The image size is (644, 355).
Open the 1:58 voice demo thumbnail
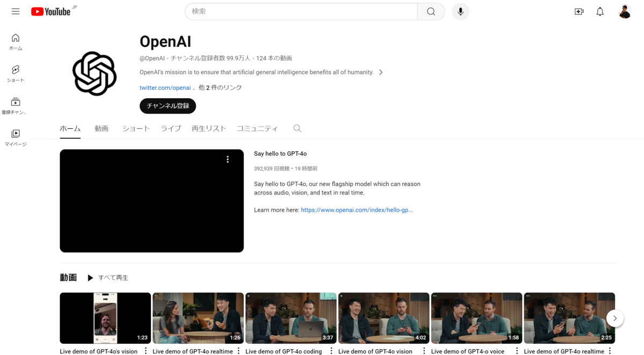(x=477, y=318)
